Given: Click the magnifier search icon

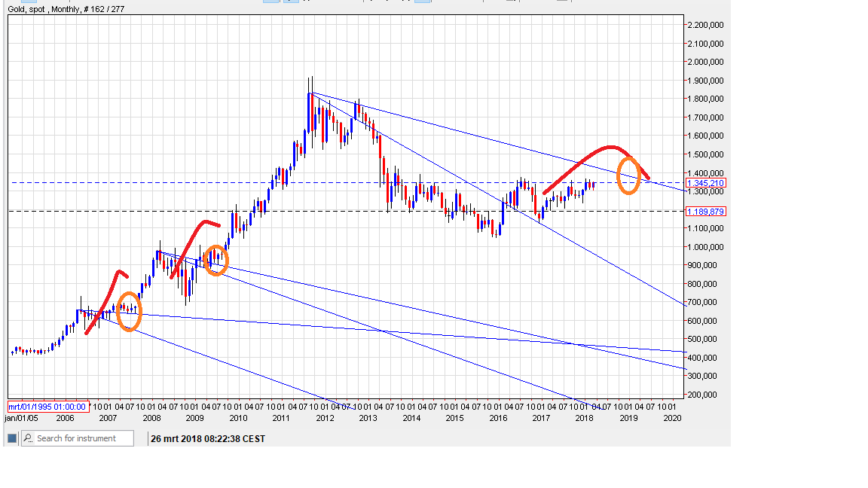Looking at the screenshot, I should coord(27,438).
